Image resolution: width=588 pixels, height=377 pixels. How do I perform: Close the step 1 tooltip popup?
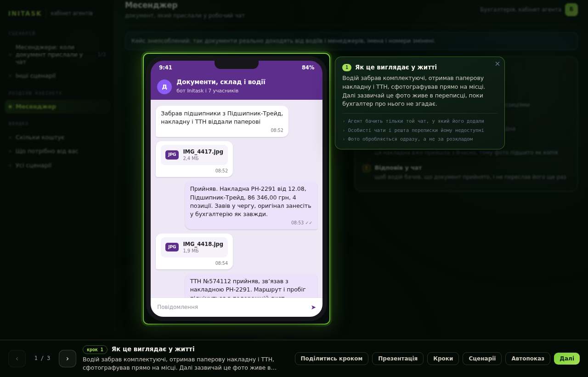[497, 64]
